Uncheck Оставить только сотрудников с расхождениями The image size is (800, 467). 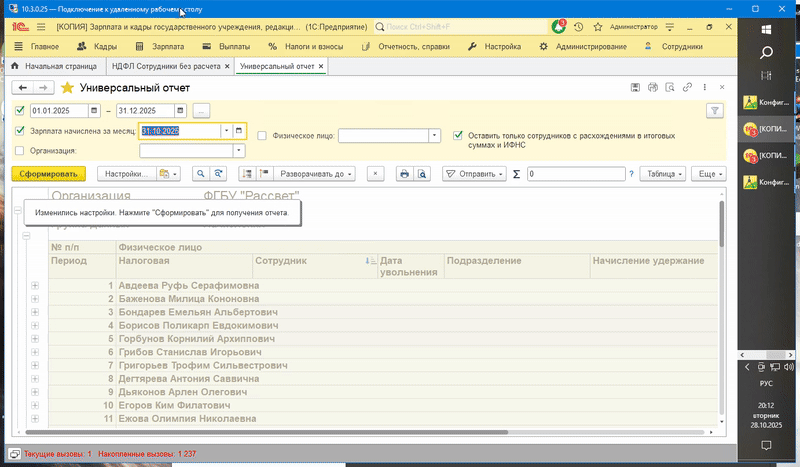458,136
